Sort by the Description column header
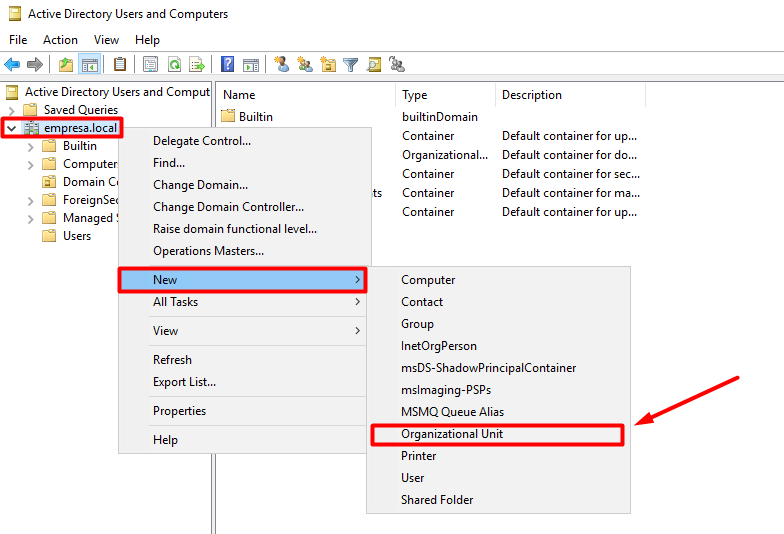The height and width of the screenshot is (534, 784). click(x=570, y=95)
